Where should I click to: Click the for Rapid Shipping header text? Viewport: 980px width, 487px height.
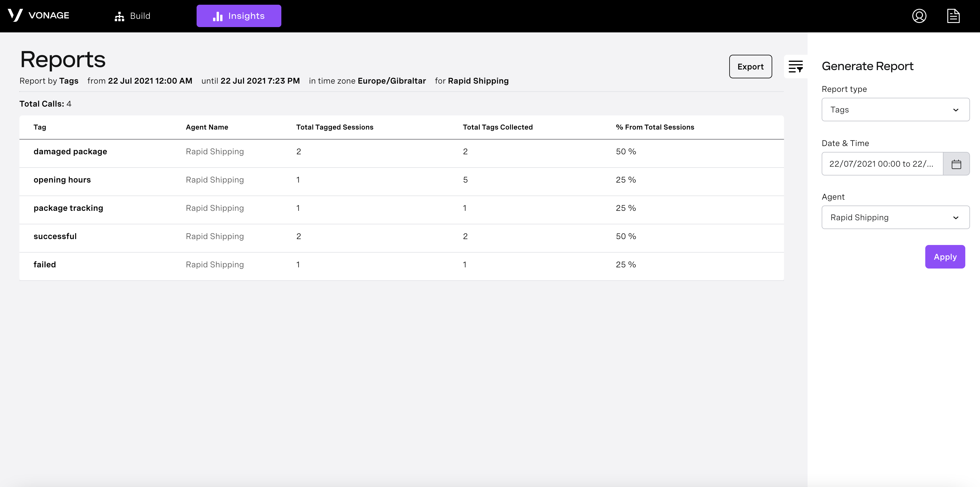coord(472,81)
